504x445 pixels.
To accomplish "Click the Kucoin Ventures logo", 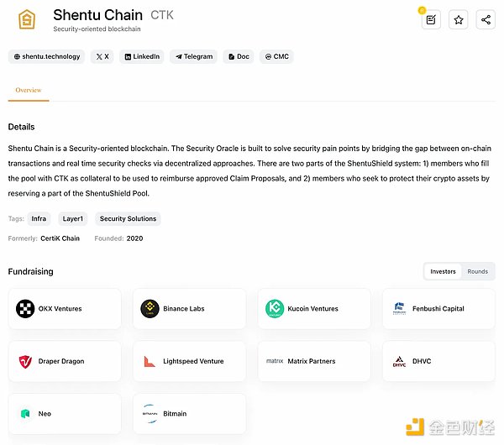I will coord(275,309).
